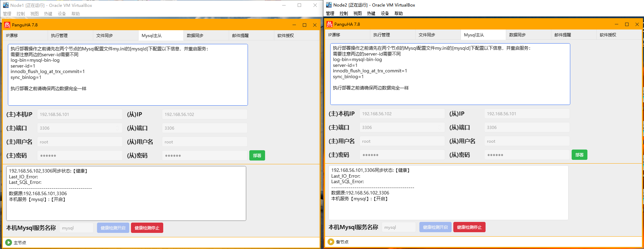The height and width of the screenshot is (249, 644).
Task: Click 本机Mysql服务名称 field in Node1
Action: click(x=76, y=228)
